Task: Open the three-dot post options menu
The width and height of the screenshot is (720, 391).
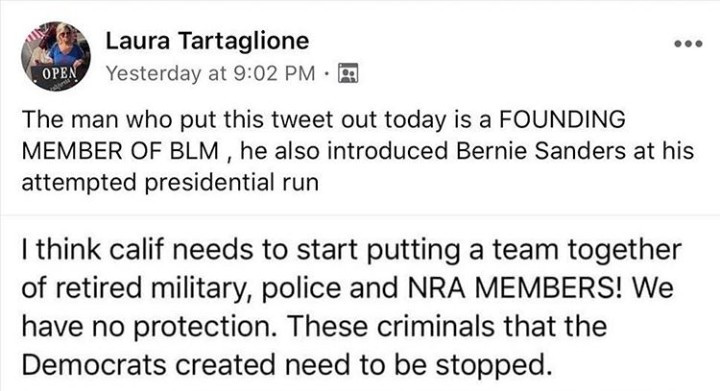Action: point(688,44)
